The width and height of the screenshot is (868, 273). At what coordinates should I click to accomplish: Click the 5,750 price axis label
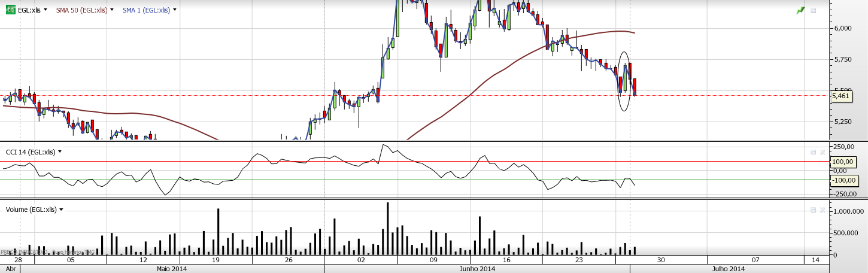tap(842, 59)
